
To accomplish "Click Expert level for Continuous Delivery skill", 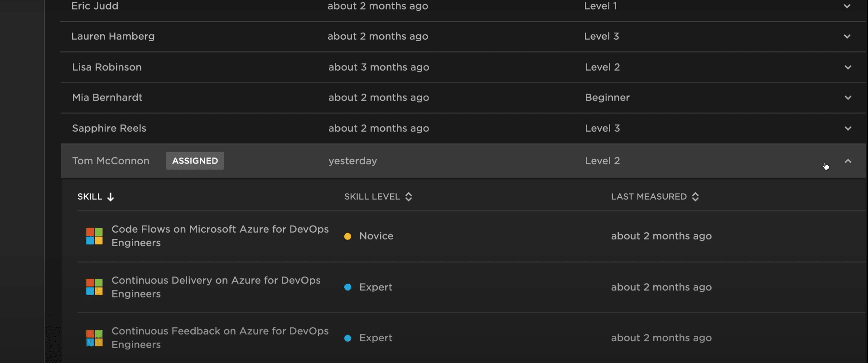I will pyautogui.click(x=376, y=287).
